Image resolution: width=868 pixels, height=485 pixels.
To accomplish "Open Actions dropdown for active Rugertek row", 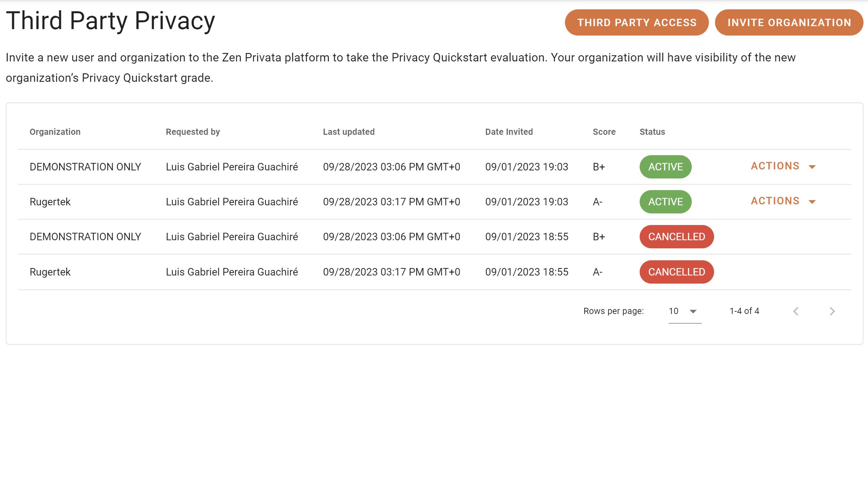I will pos(783,201).
